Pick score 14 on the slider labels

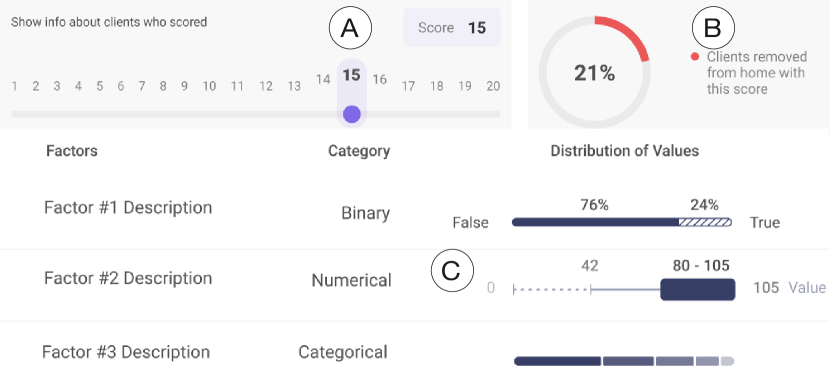point(323,79)
